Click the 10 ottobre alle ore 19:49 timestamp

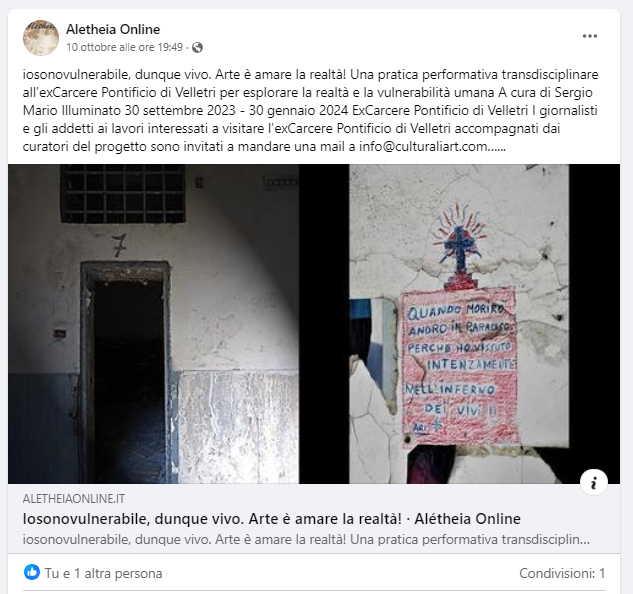pyautogui.click(x=125, y=47)
